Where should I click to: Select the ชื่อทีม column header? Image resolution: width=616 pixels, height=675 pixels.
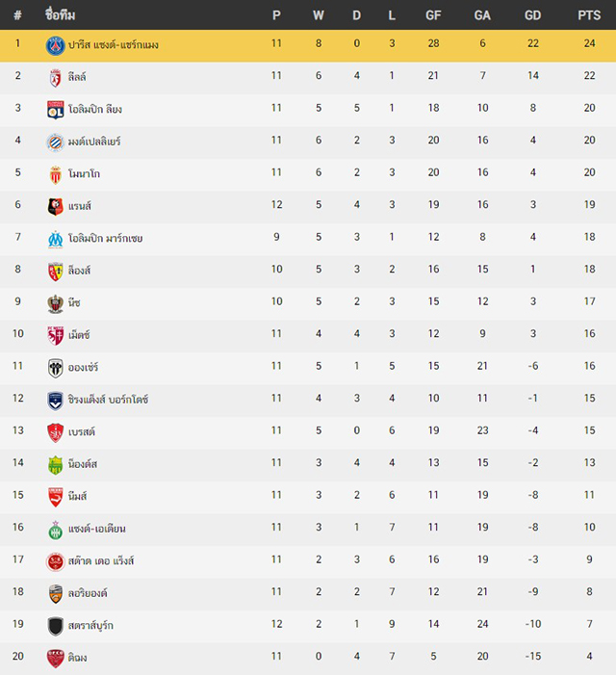[x=61, y=14]
